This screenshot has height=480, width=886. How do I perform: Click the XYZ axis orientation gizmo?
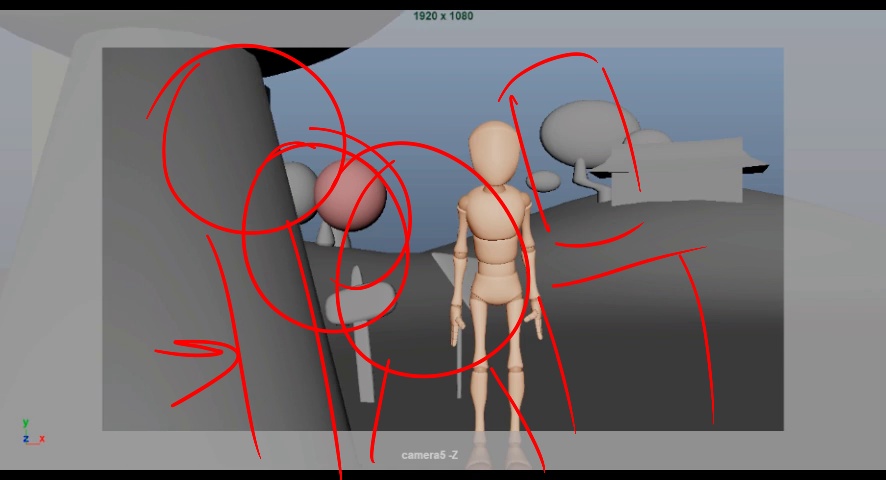(x=33, y=432)
